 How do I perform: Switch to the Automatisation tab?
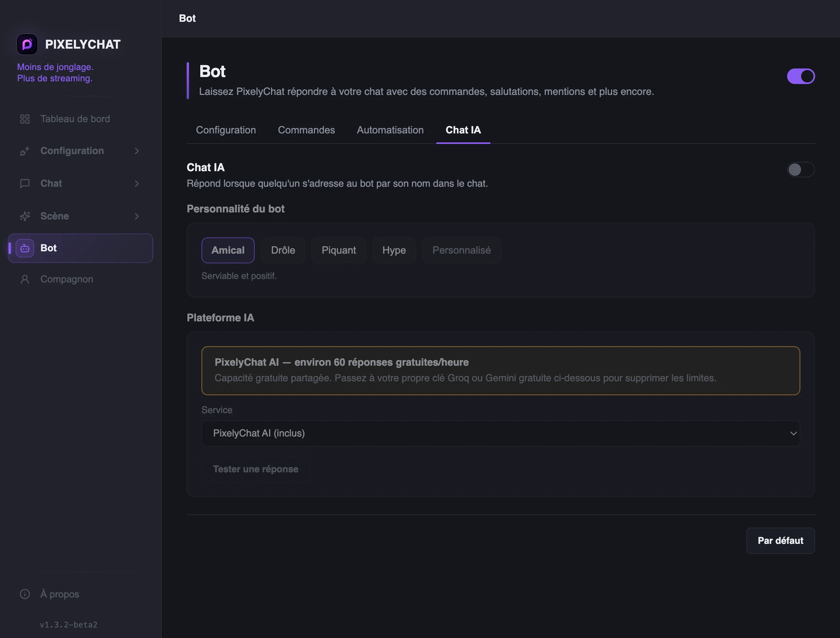(x=390, y=130)
